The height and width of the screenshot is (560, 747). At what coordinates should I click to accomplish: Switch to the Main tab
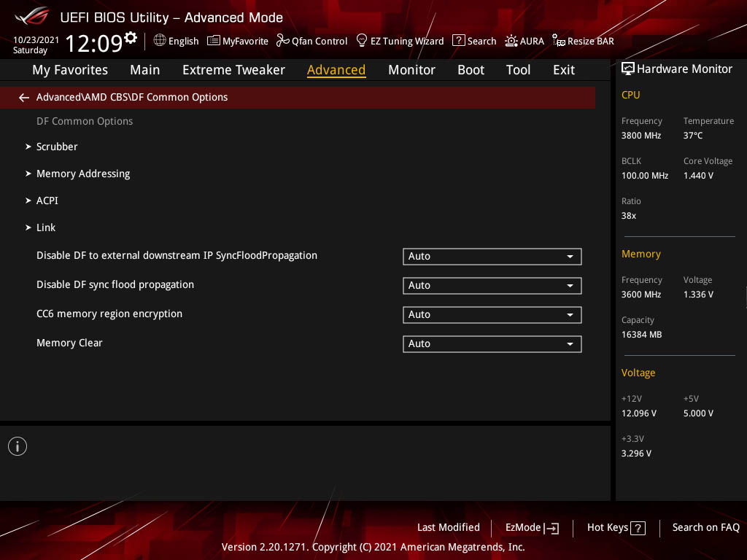[145, 70]
